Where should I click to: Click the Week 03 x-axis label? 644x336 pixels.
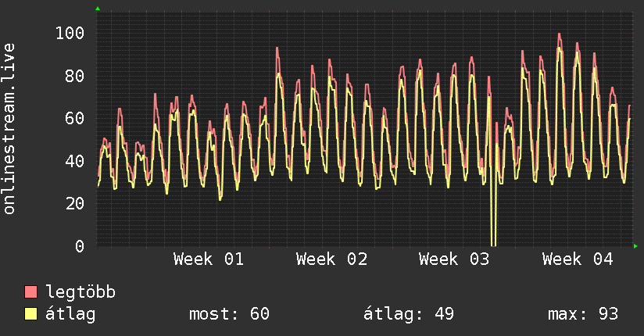[454, 259]
